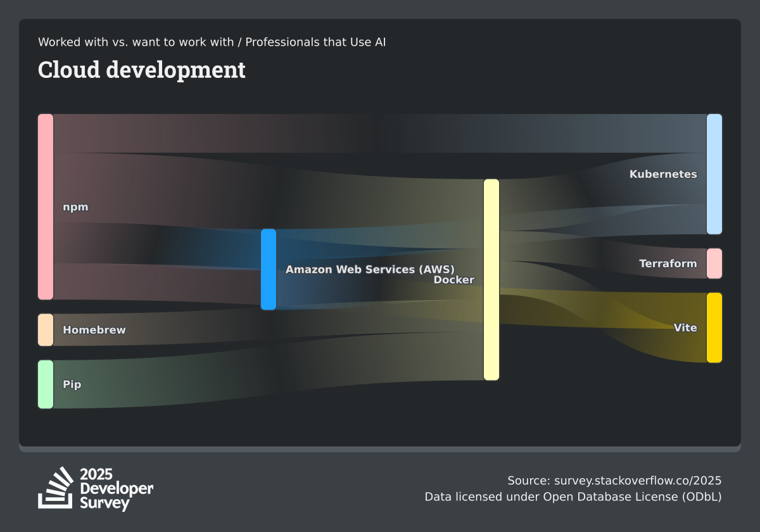Click the pink Terraform node bar

pos(714,263)
